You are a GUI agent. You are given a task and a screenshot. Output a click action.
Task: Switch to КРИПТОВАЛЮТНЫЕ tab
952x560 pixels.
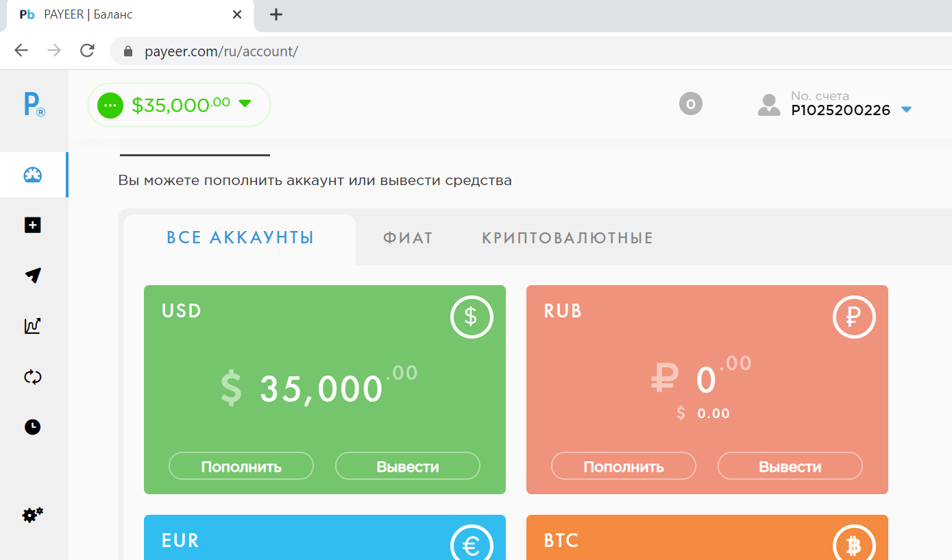567,238
